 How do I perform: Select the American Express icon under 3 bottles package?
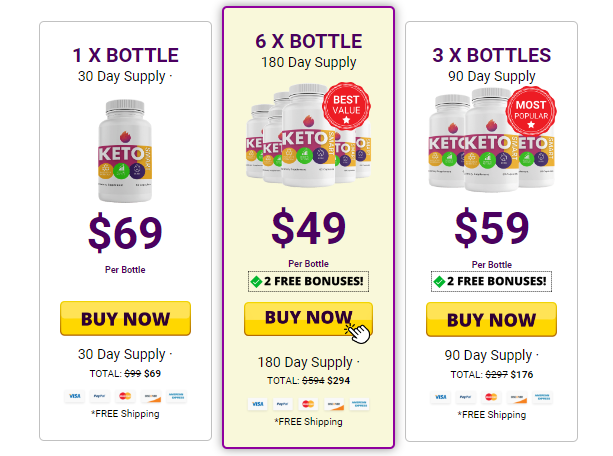pos(542,397)
